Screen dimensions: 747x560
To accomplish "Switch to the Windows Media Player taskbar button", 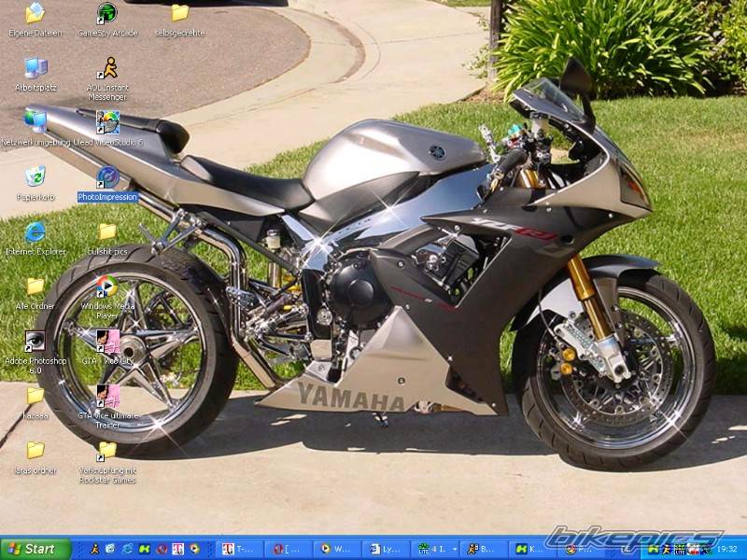I will click(x=337, y=549).
